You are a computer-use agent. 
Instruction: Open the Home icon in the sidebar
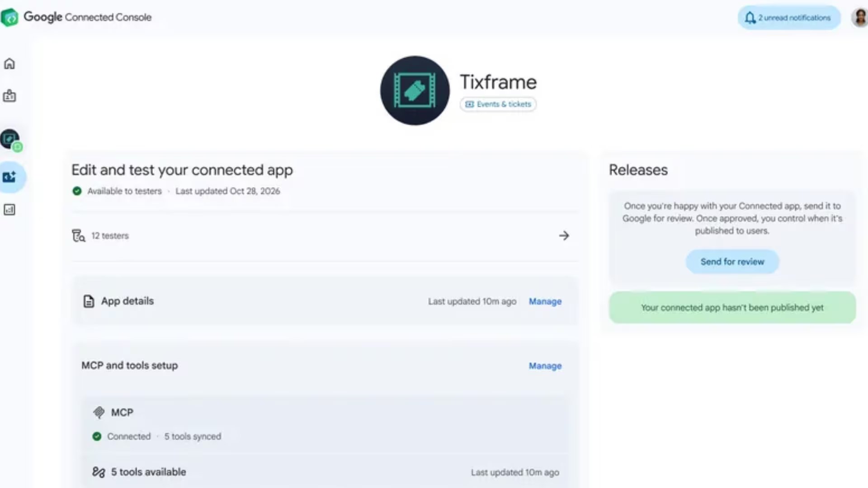click(x=9, y=64)
